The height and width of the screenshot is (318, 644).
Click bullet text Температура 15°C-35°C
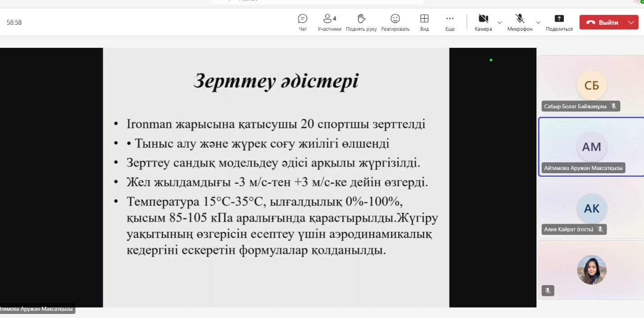click(282, 226)
